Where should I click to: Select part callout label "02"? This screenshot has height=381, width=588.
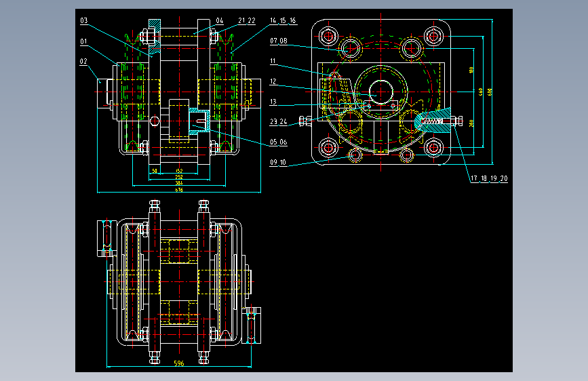[x=83, y=62]
